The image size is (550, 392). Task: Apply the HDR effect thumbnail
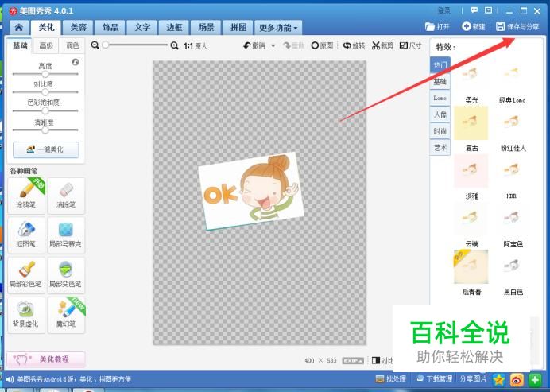coord(512,171)
